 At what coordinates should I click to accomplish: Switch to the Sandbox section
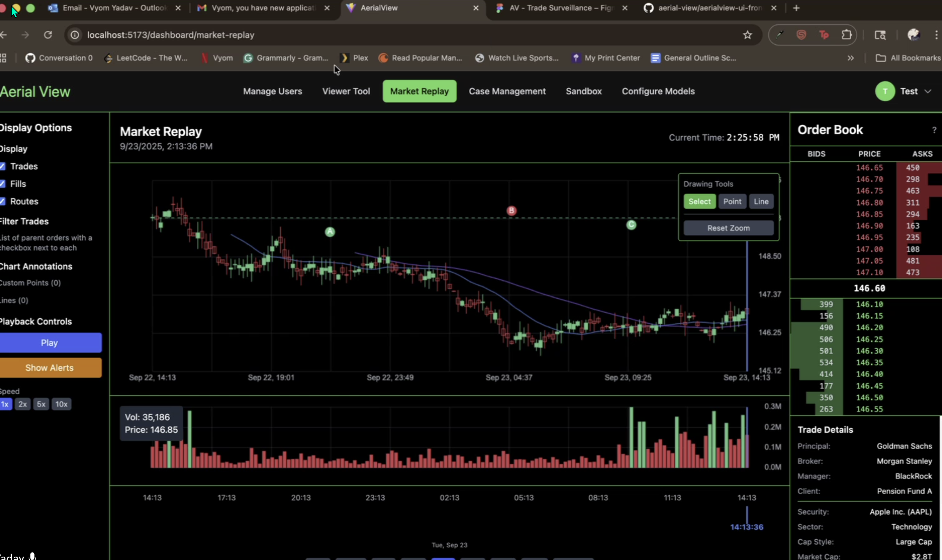coord(583,91)
